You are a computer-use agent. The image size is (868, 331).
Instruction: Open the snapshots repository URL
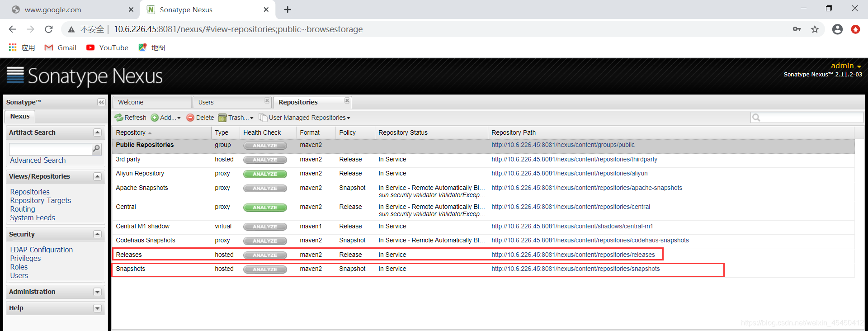(576, 269)
